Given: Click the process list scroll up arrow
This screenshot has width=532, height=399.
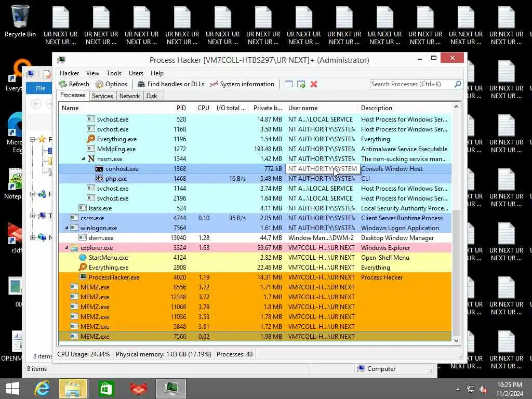Looking at the screenshot, I should (x=456, y=107).
